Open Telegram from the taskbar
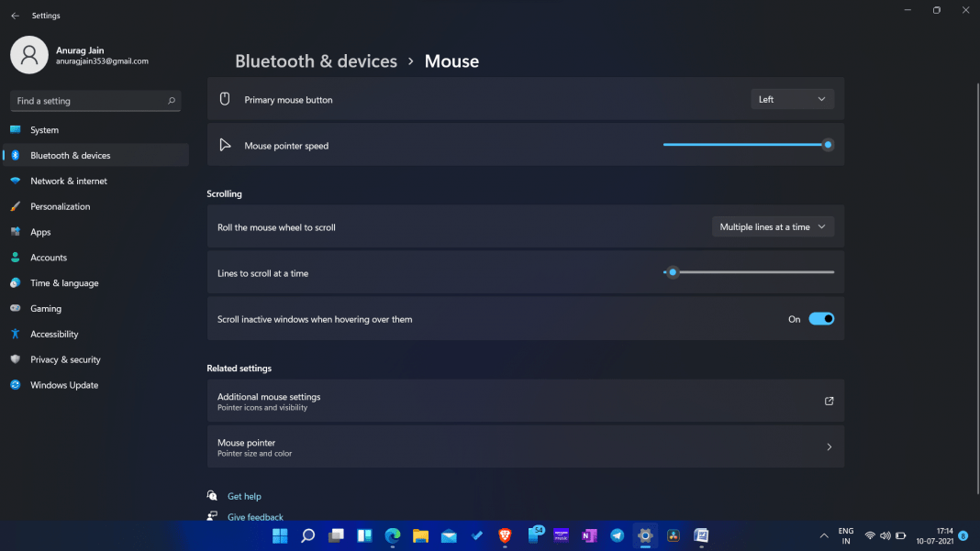The height and width of the screenshot is (551, 980). pos(616,535)
